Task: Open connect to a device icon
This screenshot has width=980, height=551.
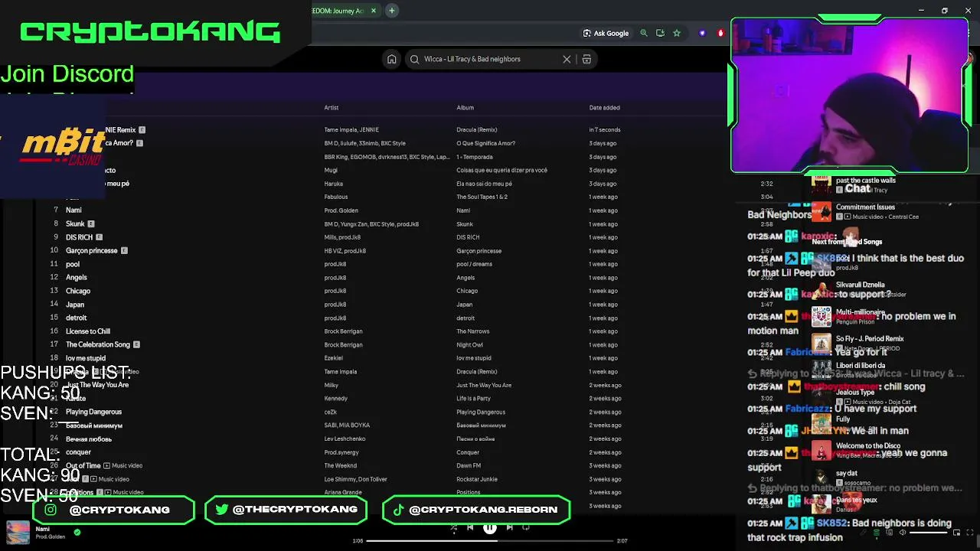Action: tap(890, 533)
